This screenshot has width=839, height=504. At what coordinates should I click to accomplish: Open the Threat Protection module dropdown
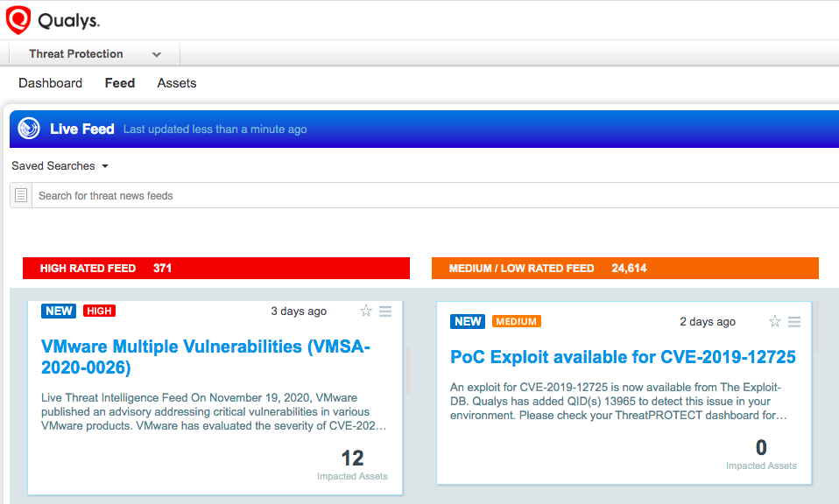95,54
